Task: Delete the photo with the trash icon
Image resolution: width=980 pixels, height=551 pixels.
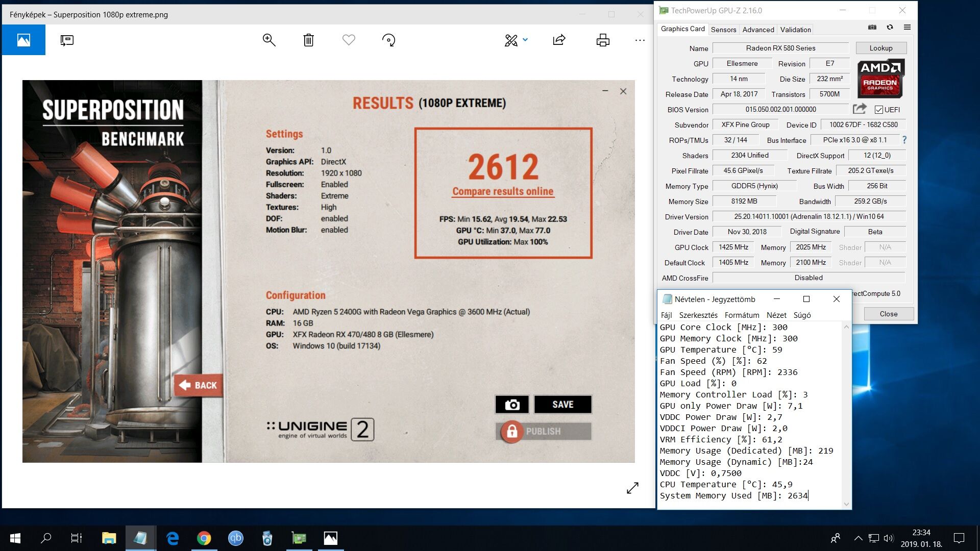Action: (308, 40)
